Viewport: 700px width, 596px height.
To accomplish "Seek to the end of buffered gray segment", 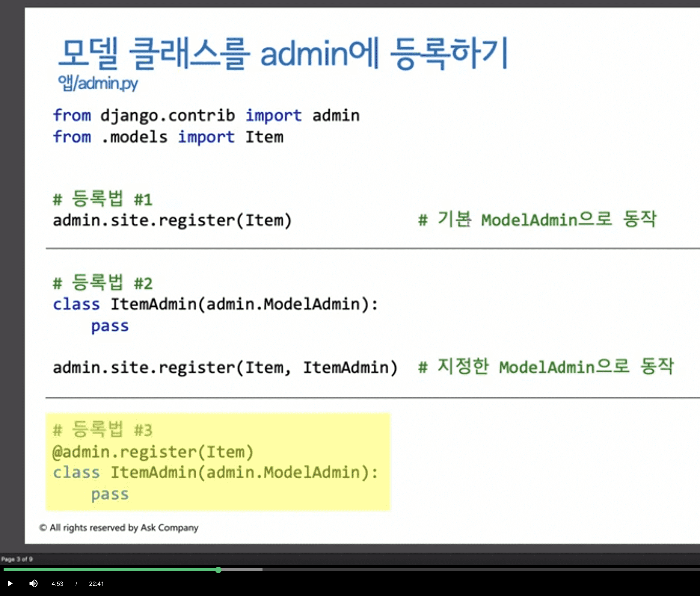I will [x=262, y=570].
